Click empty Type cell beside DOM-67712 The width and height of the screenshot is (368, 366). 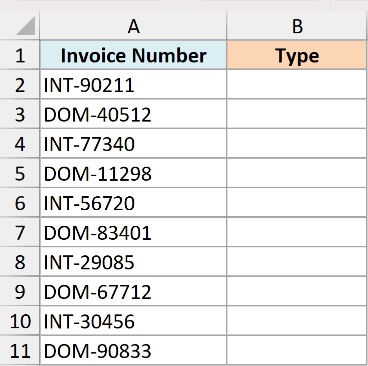click(x=297, y=291)
